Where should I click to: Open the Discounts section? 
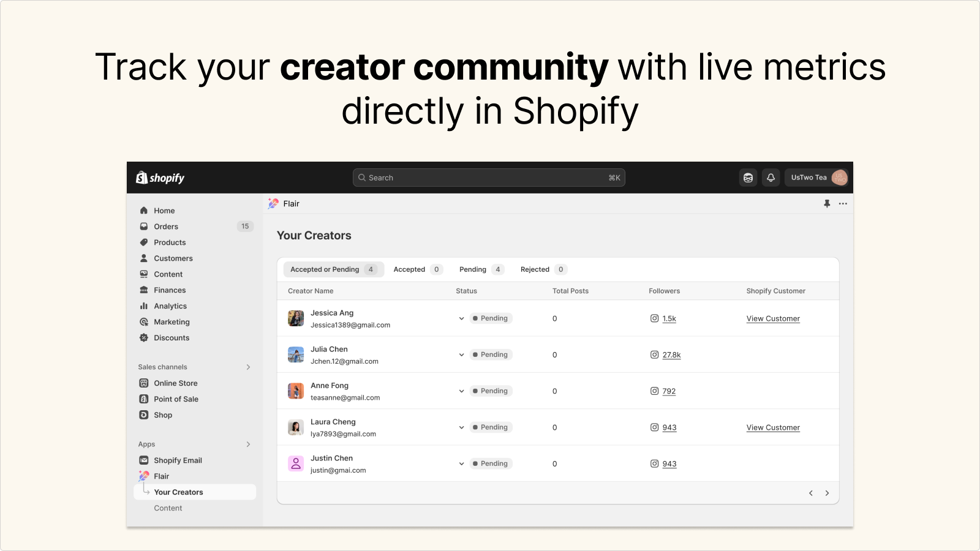click(x=171, y=337)
